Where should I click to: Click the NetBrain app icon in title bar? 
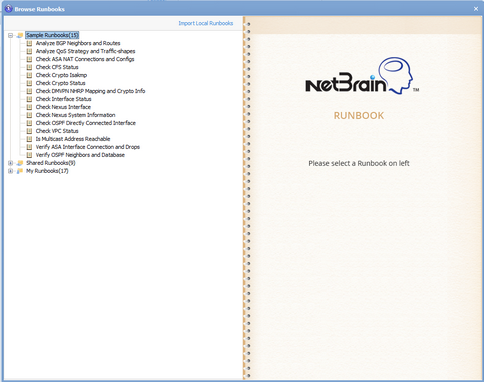[x=9, y=9]
